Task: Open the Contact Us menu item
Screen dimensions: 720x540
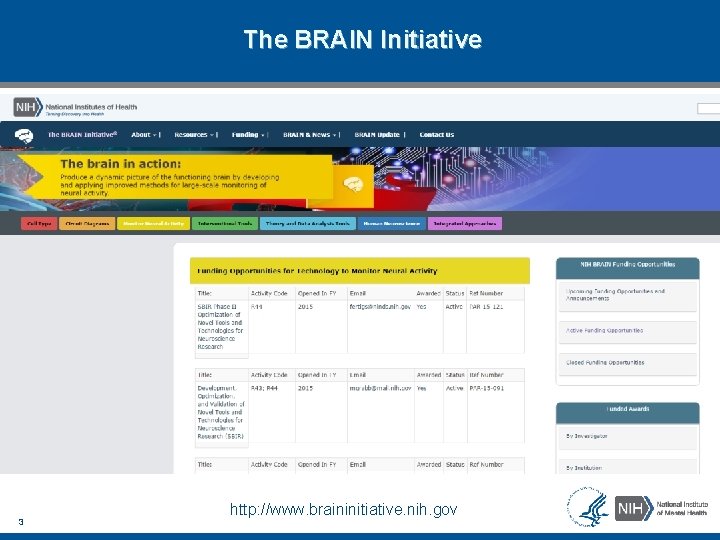Action: (437, 135)
